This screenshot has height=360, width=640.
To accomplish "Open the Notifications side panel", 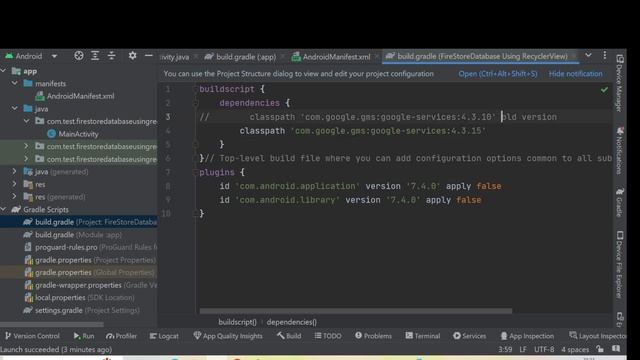I will 619,151.
